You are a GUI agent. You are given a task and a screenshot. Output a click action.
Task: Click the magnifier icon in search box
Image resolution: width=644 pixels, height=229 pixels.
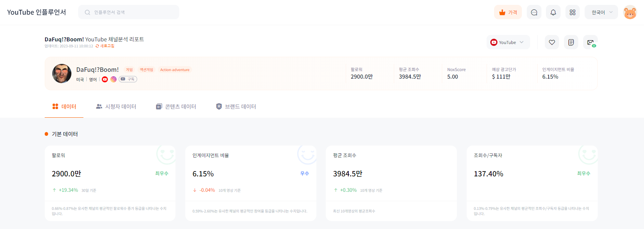tap(87, 12)
